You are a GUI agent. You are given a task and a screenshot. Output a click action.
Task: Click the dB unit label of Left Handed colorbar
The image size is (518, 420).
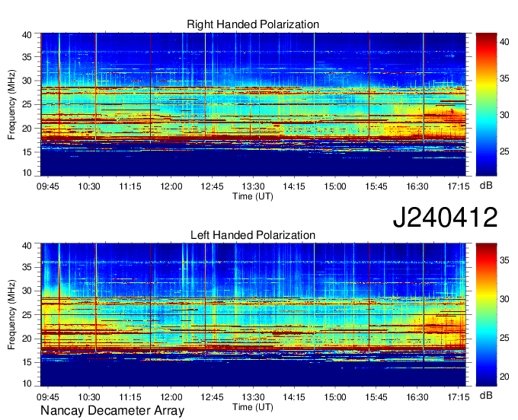click(486, 395)
